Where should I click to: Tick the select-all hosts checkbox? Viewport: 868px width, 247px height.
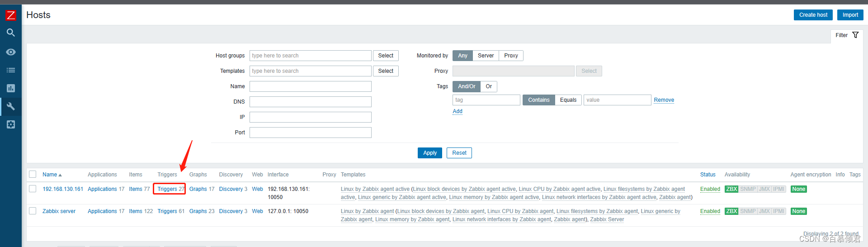[33, 174]
